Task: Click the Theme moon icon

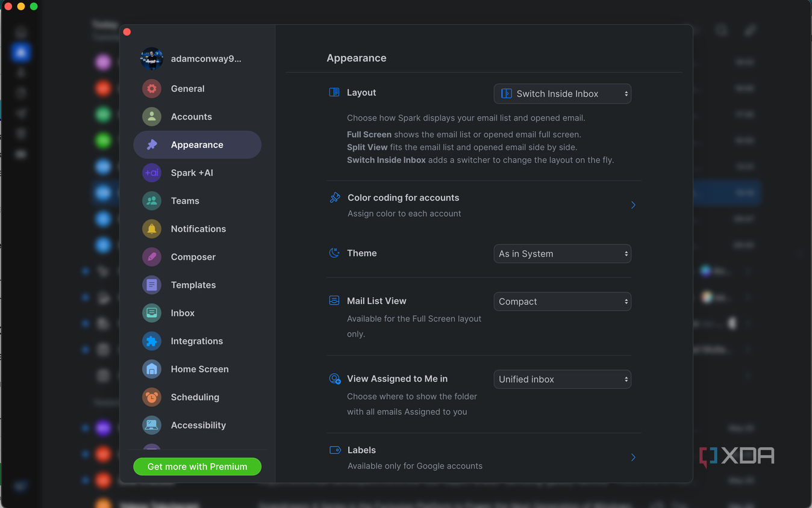Action: pyautogui.click(x=334, y=253)
